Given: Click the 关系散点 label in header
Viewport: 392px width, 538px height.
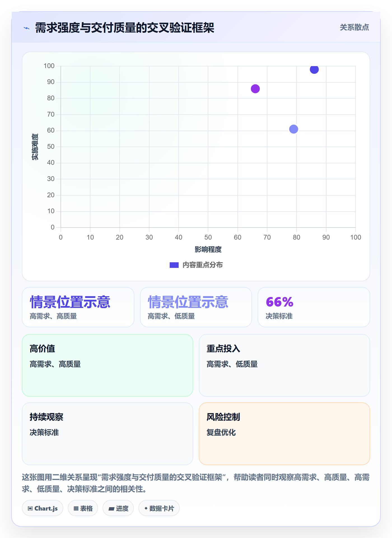Looking at the screenshot, I should (354, 27).
